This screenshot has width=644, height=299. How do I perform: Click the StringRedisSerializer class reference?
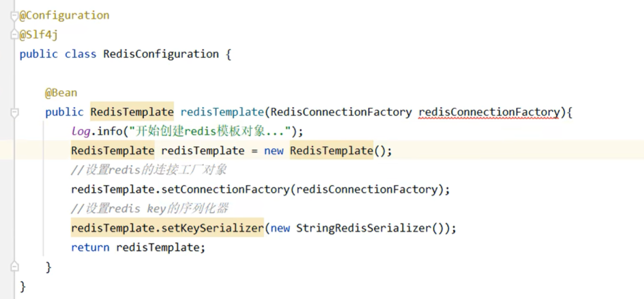363,228
